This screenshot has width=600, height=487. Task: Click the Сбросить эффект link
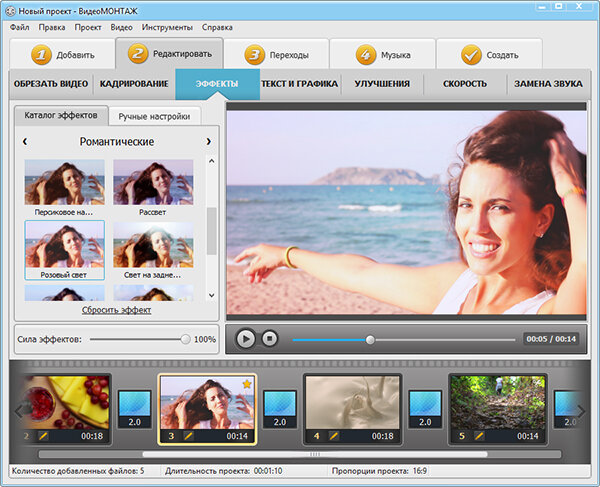click(x=116, y=310)
